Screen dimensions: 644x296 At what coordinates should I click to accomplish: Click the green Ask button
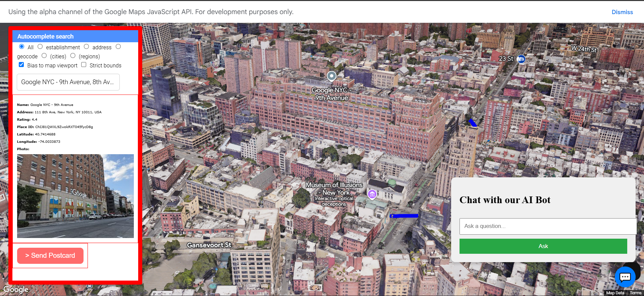tap(543, 246)
